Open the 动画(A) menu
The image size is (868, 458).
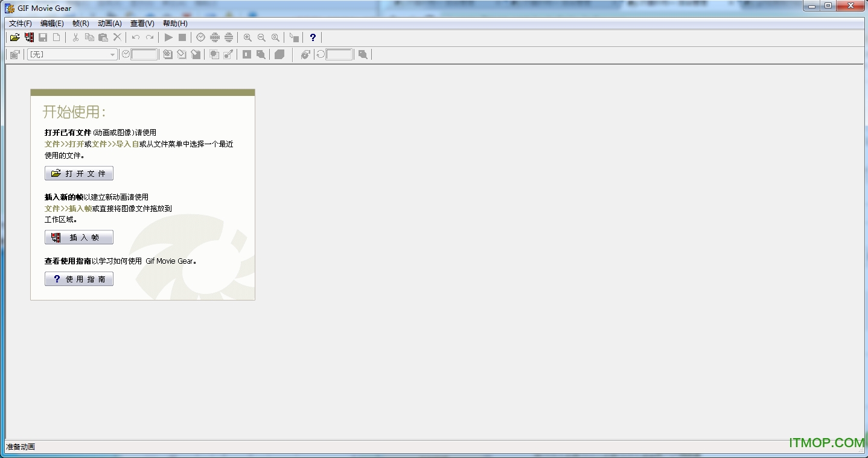[x=110, y=24]
